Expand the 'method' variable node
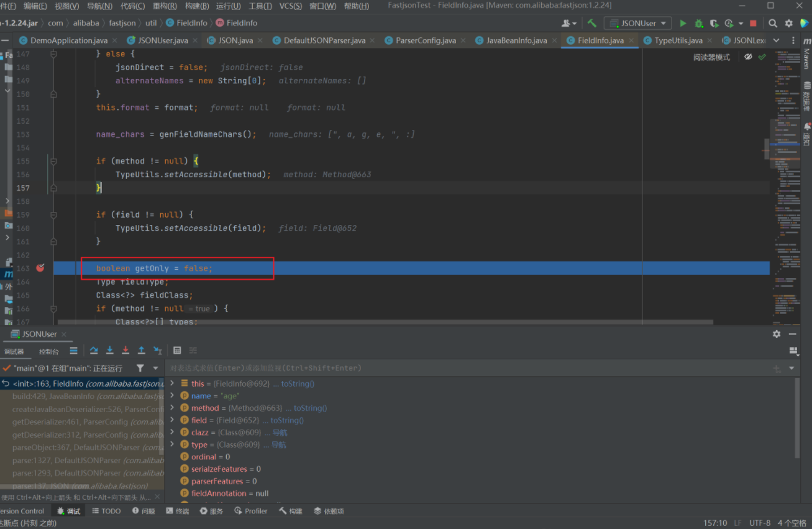The height and width of the screenshot is (529, 812). coord(172,408)
